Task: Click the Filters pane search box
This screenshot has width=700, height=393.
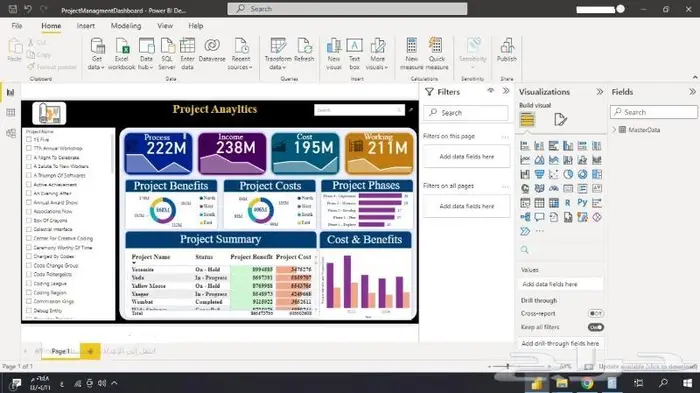Action: (x=466, y=113)
